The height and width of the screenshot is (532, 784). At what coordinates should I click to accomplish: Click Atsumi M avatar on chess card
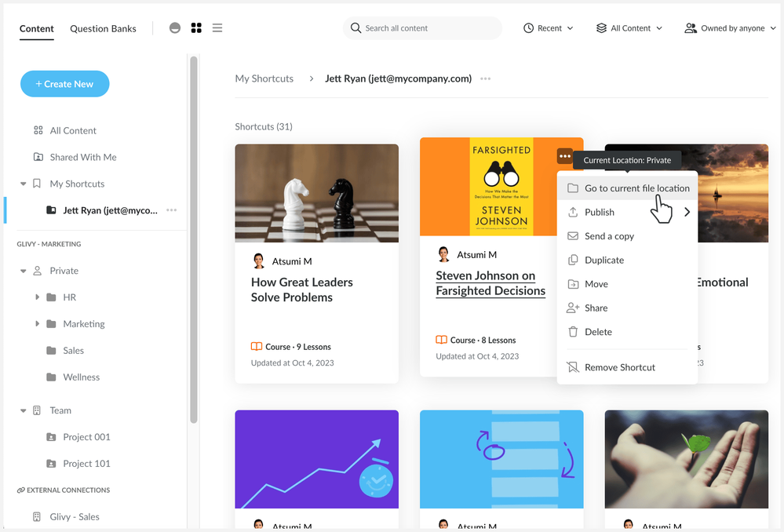click(258, 261)
